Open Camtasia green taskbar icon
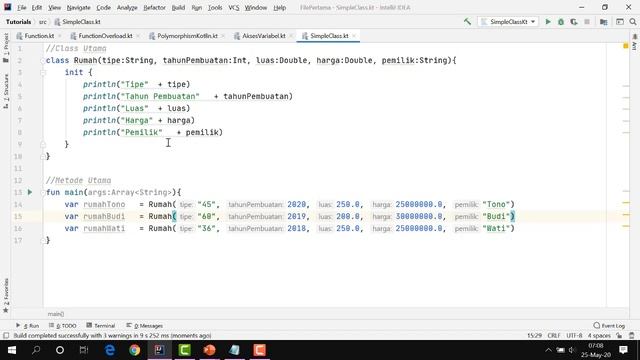The height and width of the screenshot is (360, 640). (184, 350)
